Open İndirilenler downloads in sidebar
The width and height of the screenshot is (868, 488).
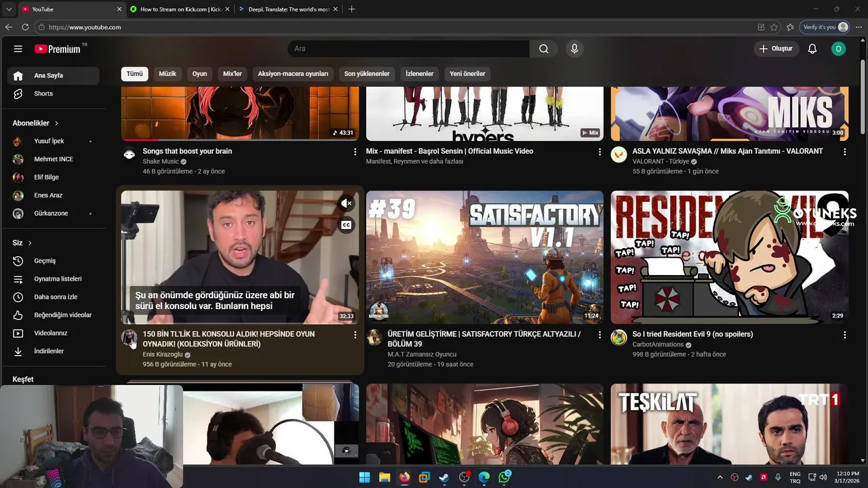[x=54, y=351]
